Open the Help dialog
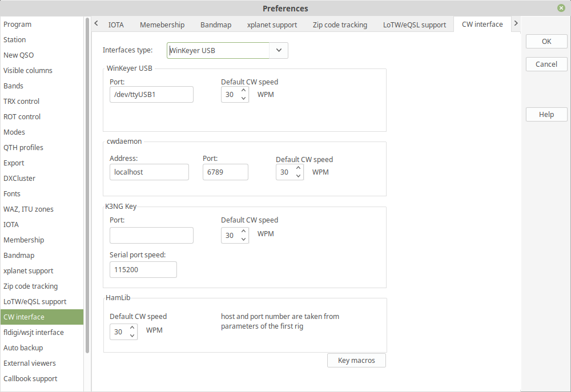Viewport: 571px width, 392px height. [x=546, y=115]
